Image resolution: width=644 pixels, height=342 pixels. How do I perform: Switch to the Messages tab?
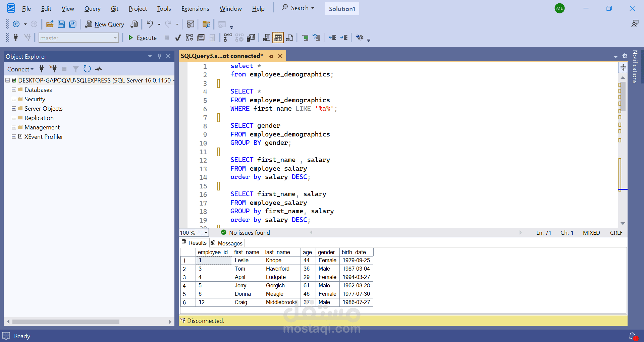(x=227, y=243)
